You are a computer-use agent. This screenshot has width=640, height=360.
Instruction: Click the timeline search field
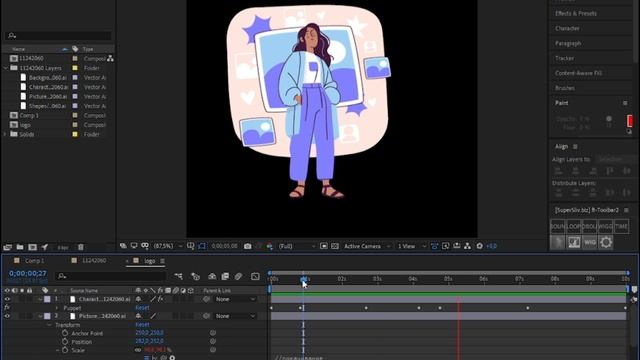pos(111,276)
